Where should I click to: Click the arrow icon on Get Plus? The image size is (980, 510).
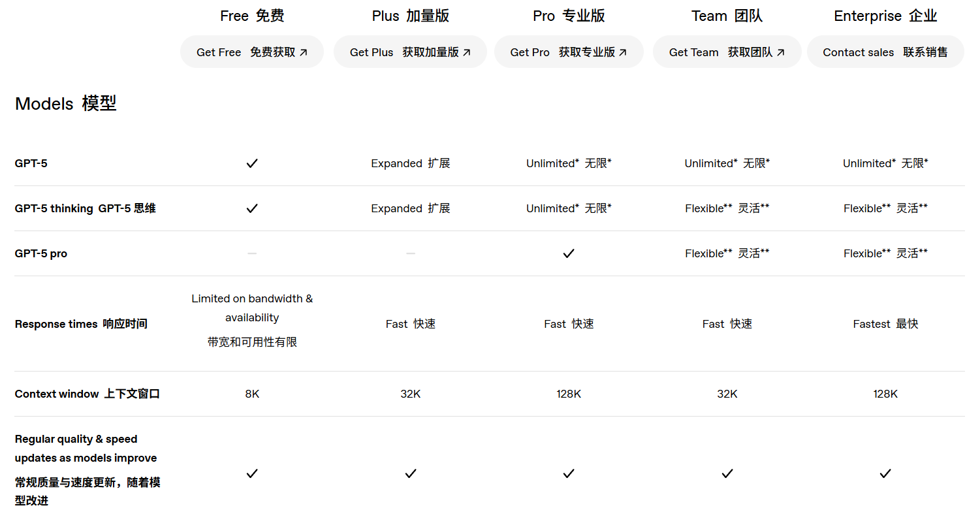tap(467, 53)
